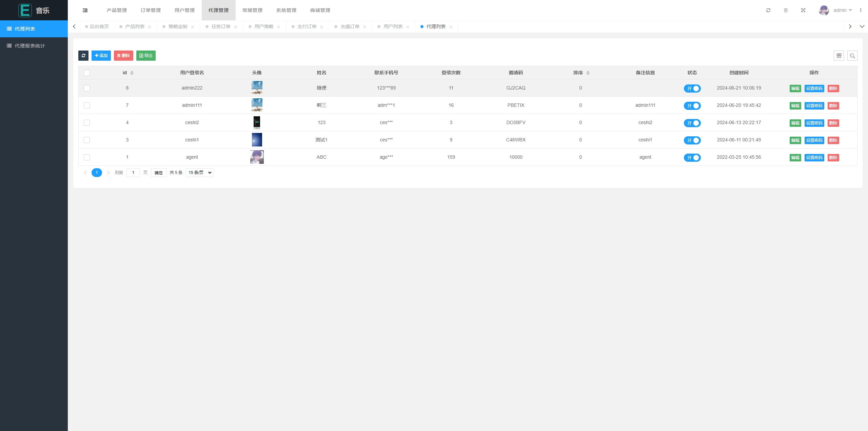Open the 系统管理 top menu

[x=286, y=10]
